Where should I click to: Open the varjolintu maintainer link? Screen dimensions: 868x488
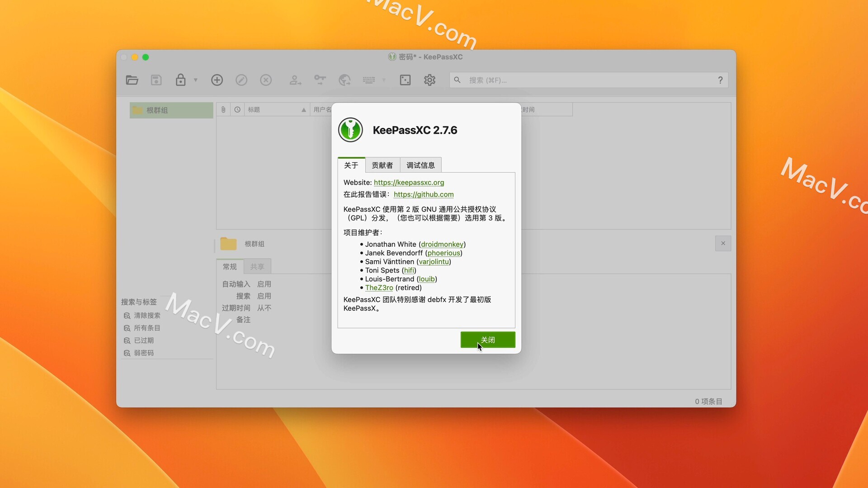(x=434, y=262)
